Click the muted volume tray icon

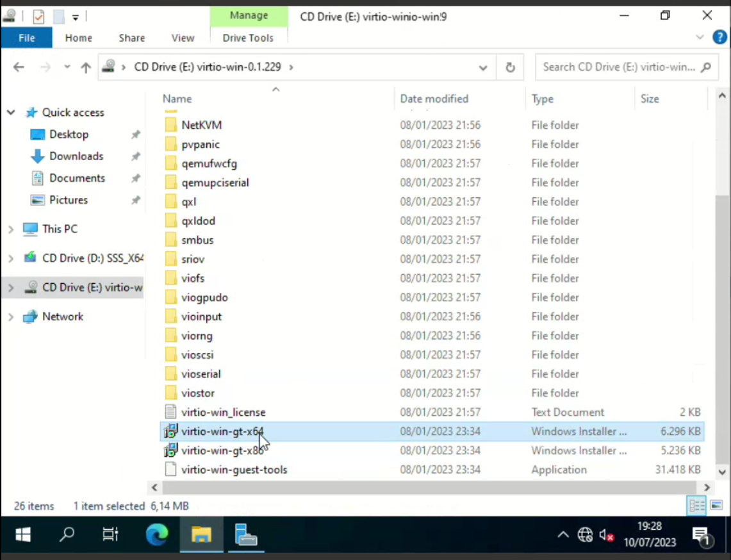click(x=606, y=534)
